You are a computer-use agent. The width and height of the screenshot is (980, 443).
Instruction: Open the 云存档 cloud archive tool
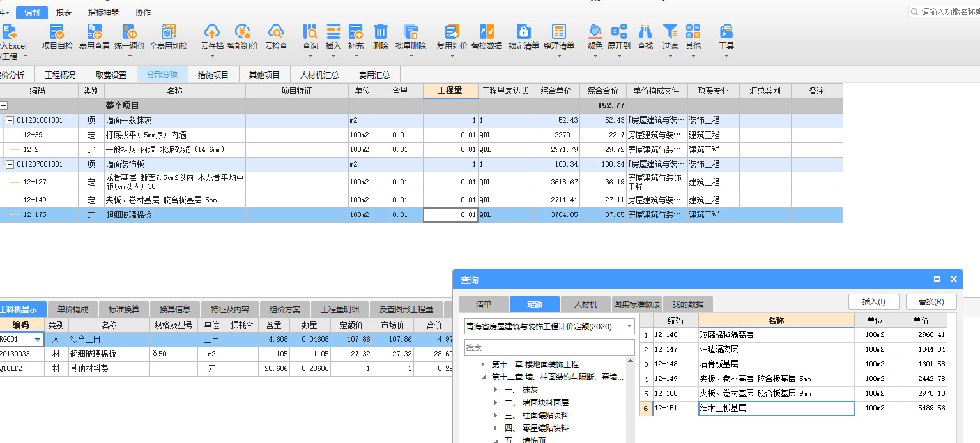click(x=211, y=37)
